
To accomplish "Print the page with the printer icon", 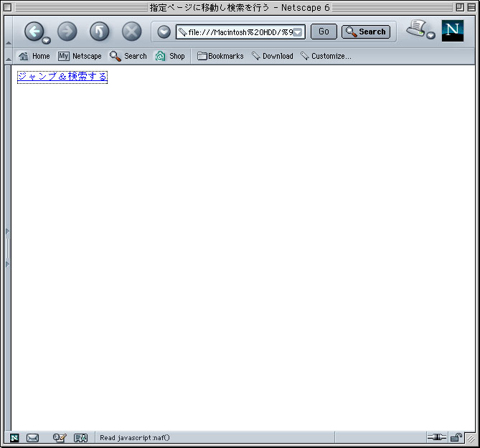I will click(415, 29).
